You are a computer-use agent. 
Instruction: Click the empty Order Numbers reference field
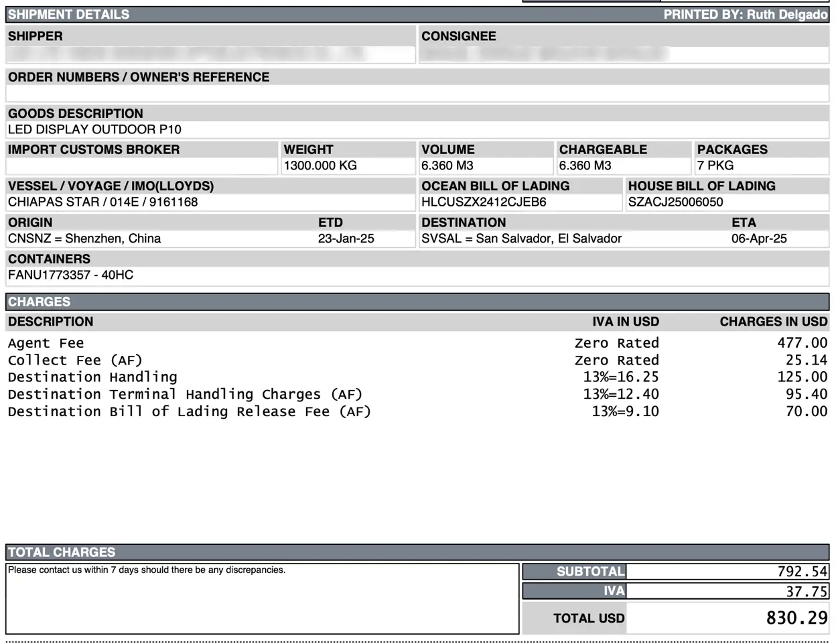(x=417, y=94)
